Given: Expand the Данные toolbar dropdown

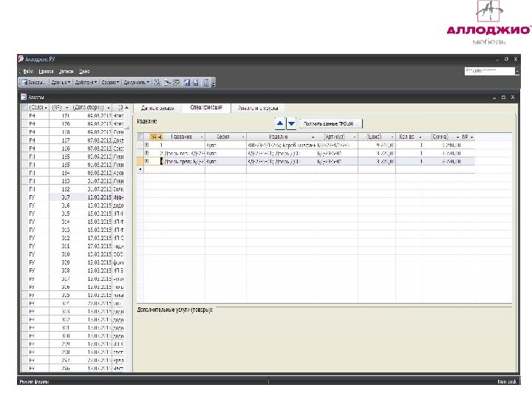Looking at the screenshot, I should tap(61, 83).
